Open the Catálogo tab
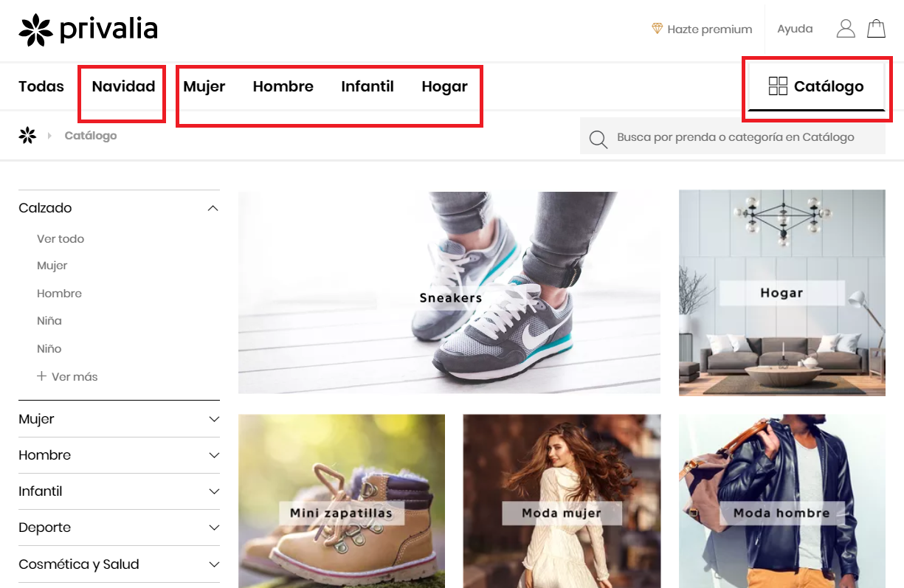Screen dimensions: 904x588 coord(816,86)
